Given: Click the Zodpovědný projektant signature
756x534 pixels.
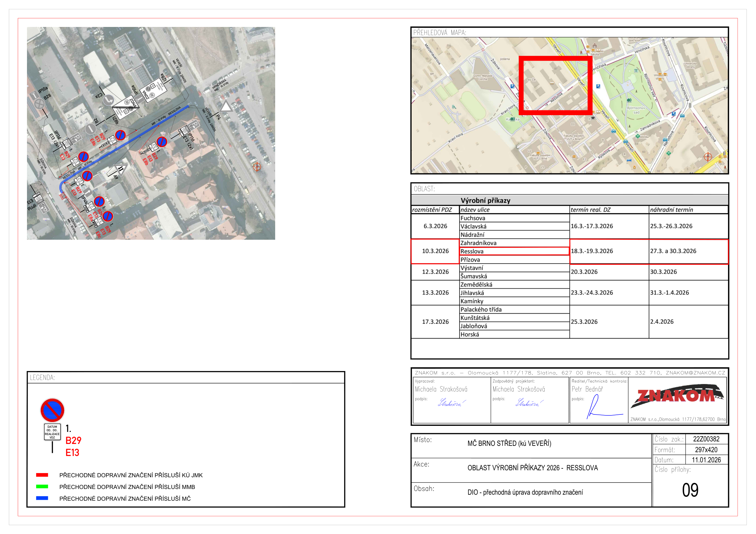Looking at the screenshot, I should (529, 402).
